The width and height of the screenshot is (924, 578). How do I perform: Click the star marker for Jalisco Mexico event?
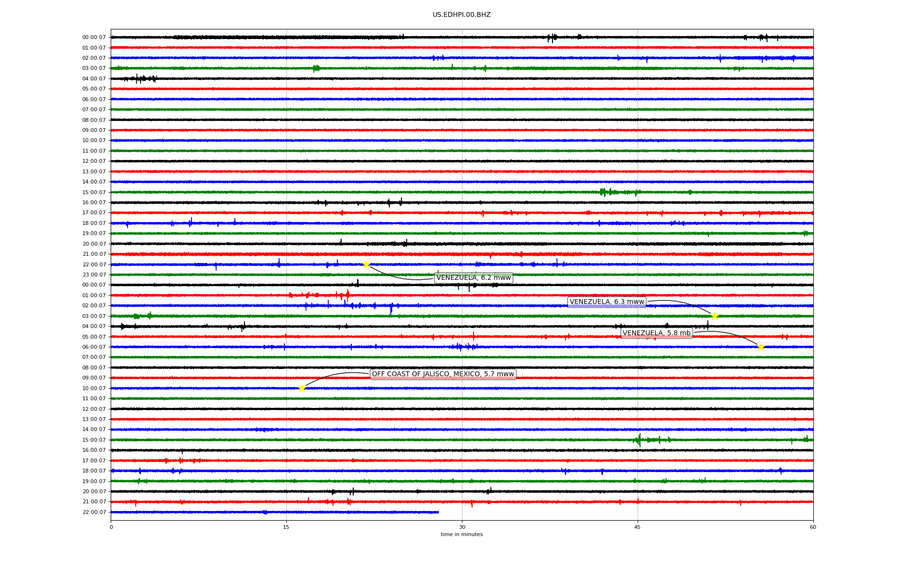coord(302,388)
